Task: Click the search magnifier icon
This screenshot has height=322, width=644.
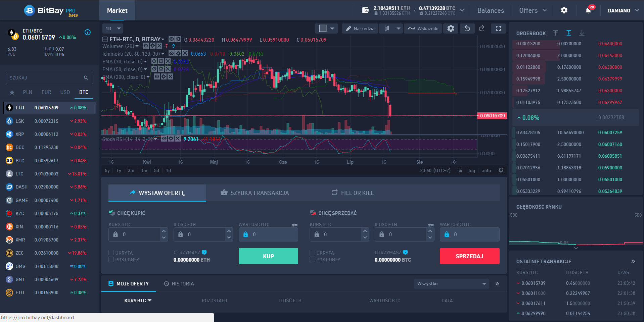Action: click(x=86, y=78)
